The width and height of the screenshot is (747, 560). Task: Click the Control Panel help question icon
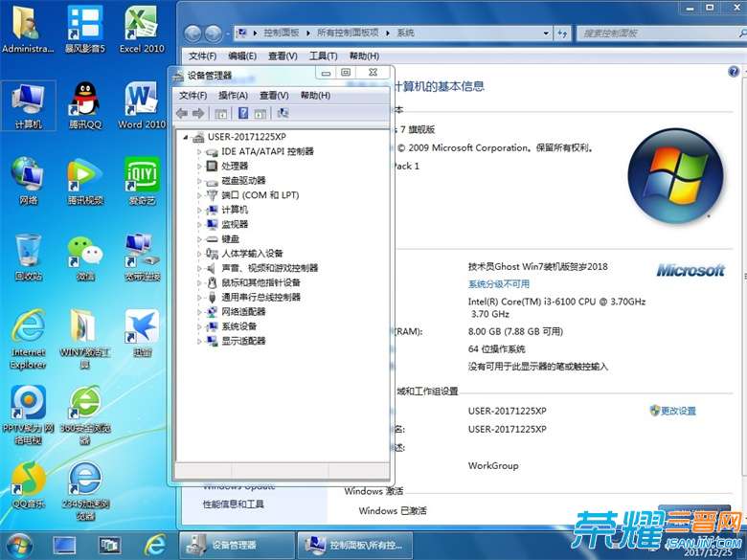[734, 72]
